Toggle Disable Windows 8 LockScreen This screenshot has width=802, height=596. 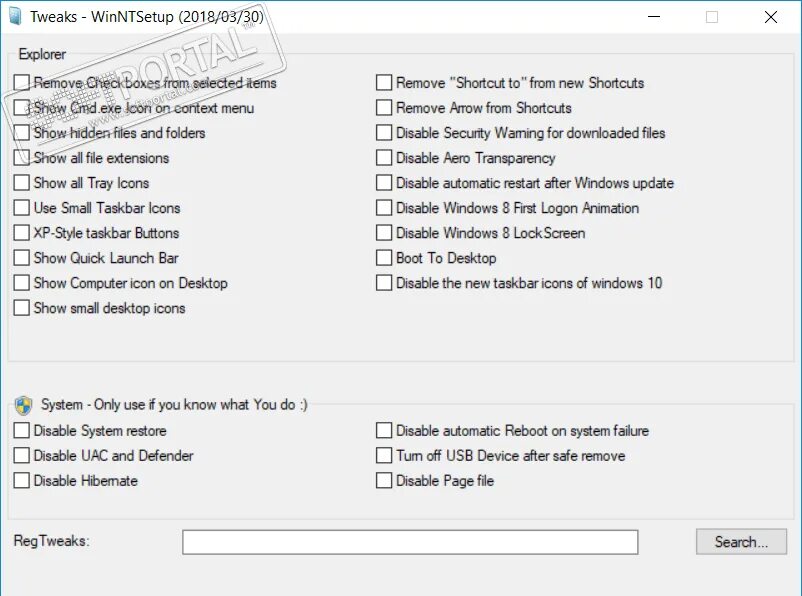pos(384,233)
